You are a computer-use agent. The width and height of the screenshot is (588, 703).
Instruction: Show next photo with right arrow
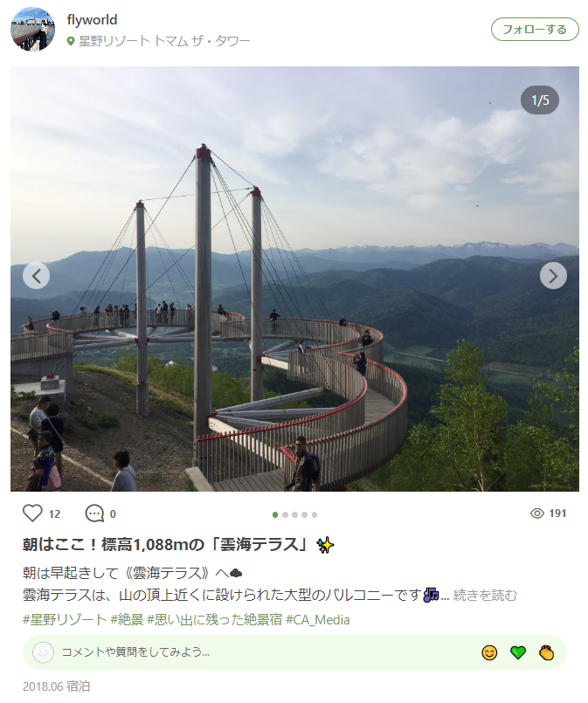pyautogui.click(x=553, y=276)
